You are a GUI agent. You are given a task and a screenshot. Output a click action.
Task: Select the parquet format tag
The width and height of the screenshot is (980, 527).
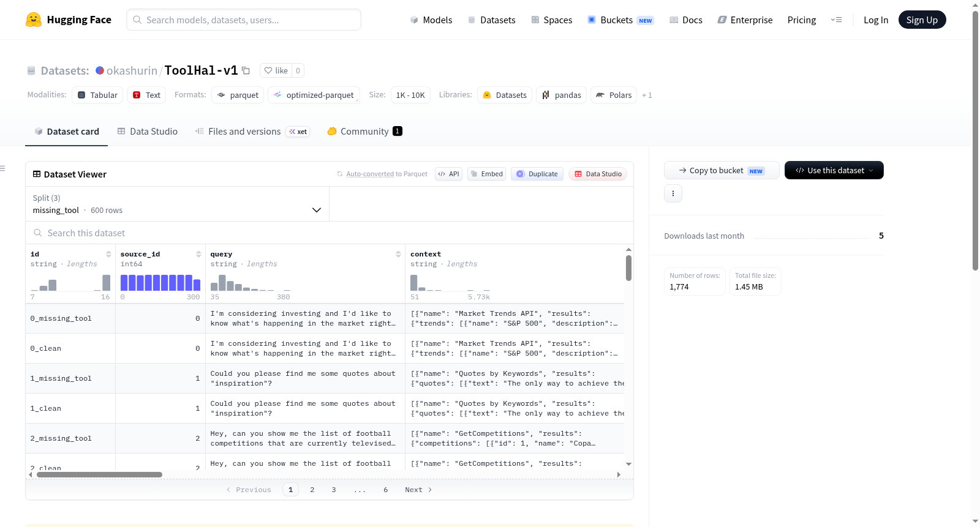[238, 95]
